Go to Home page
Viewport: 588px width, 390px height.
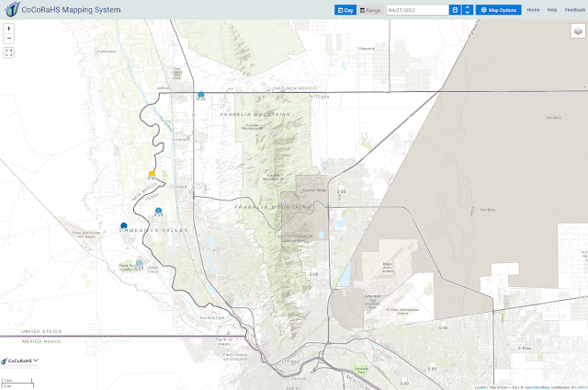pyautogui.click(x=533, y=10)
